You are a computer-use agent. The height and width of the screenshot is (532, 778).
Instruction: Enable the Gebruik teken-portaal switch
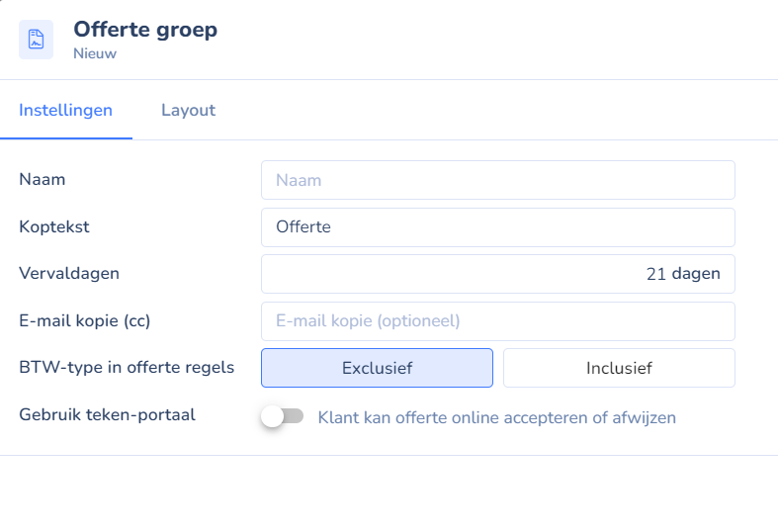tap(283, 416)
